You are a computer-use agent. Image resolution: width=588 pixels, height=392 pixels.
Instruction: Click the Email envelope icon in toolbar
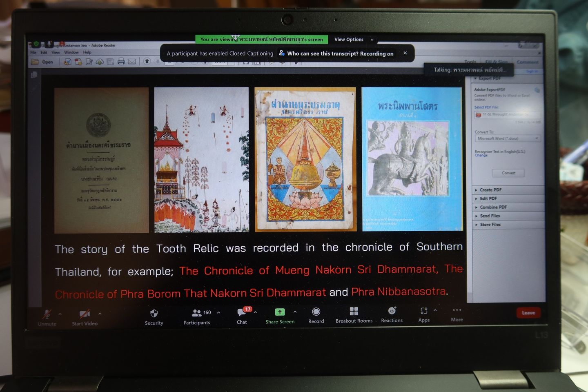click(x=132, y=62)
